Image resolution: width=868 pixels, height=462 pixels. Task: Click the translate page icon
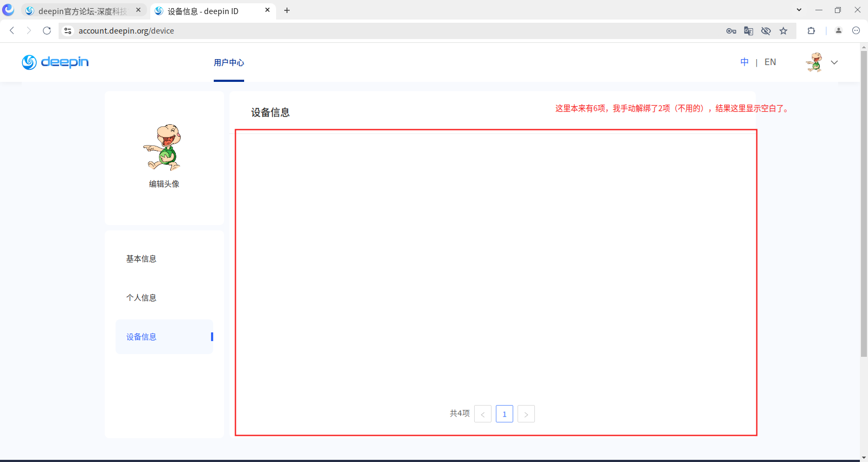tap(749, 31)
